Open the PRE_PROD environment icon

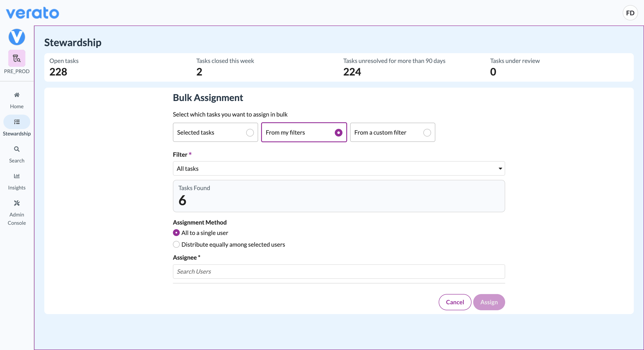[x=17, y=58]
